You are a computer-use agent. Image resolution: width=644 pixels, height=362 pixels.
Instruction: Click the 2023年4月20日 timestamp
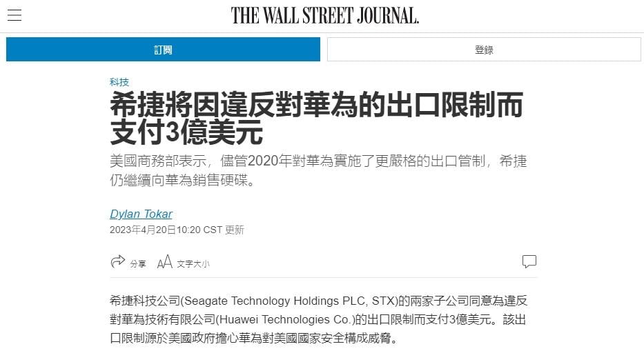point(142,230)
